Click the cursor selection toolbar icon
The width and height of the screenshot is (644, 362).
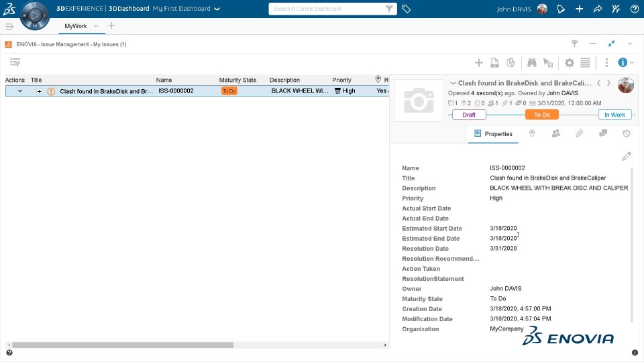[x=548, y=62]
